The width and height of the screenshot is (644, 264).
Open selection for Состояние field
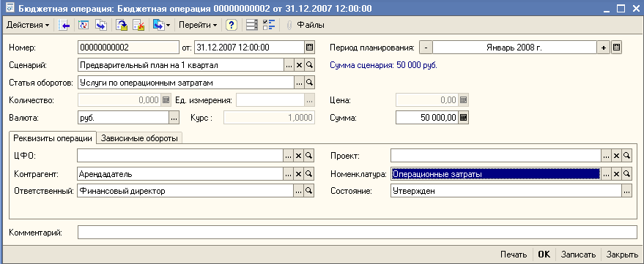point(627,191)
